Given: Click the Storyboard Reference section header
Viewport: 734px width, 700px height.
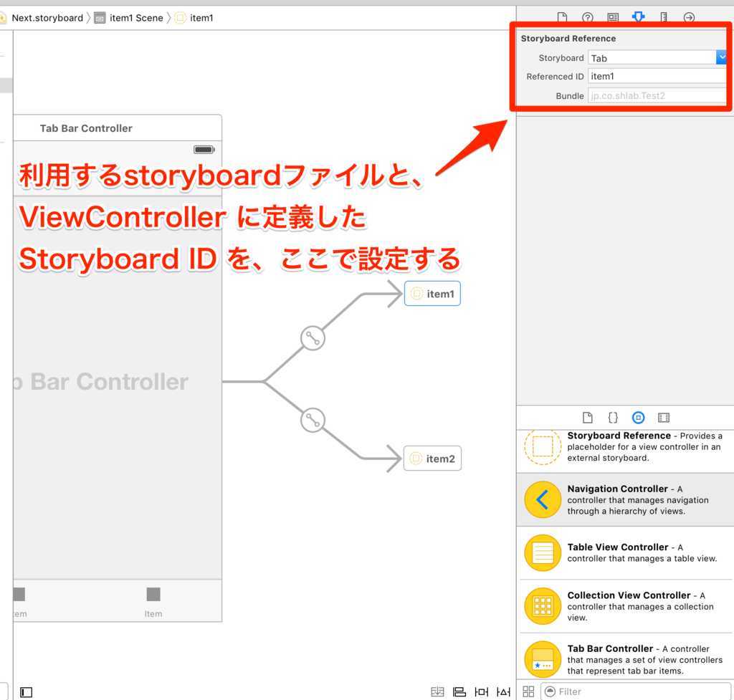Looking at the screenshot, I should click(568, 39).
